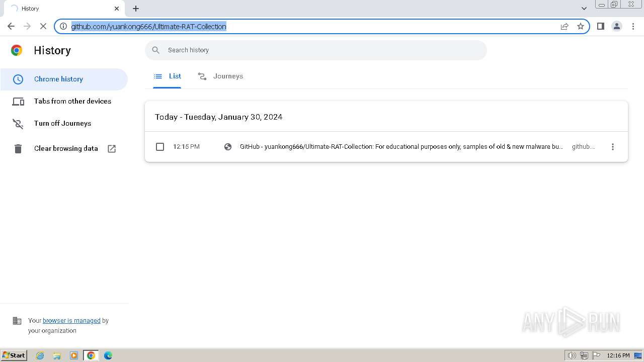Click the 12:15 PM timestamp
This screenshot has width=644, height=362.
[186, 147]
